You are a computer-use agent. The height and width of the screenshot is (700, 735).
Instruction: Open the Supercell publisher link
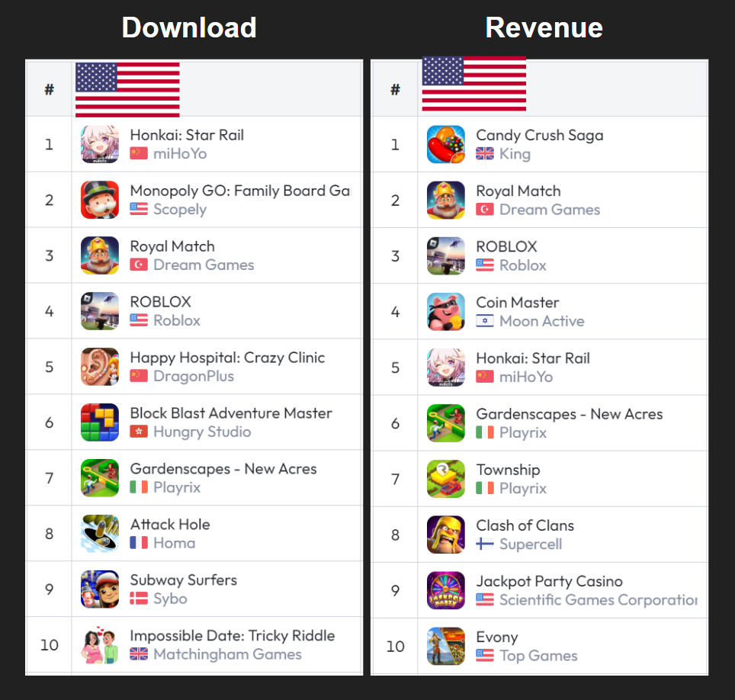(x=531, y=544)
